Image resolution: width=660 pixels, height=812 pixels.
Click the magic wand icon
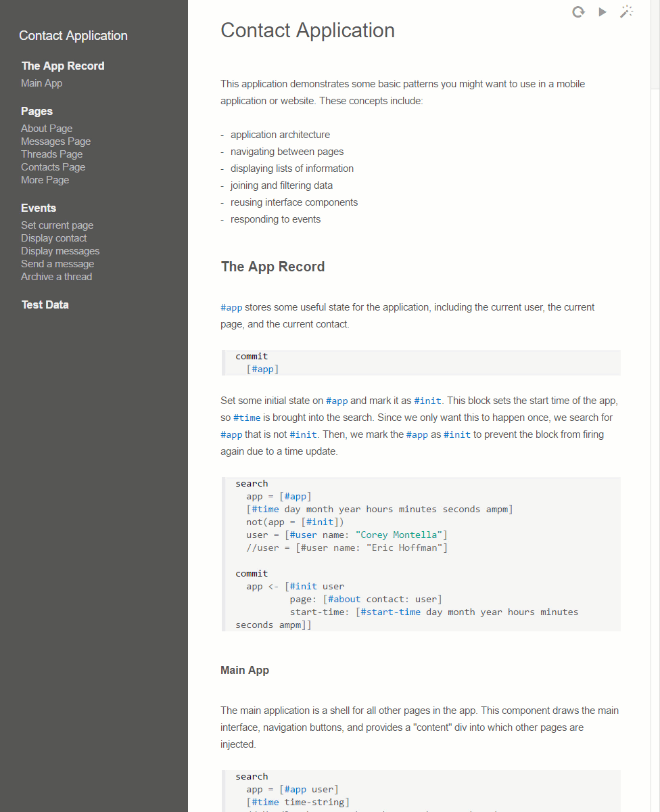[x=627, y=12]
